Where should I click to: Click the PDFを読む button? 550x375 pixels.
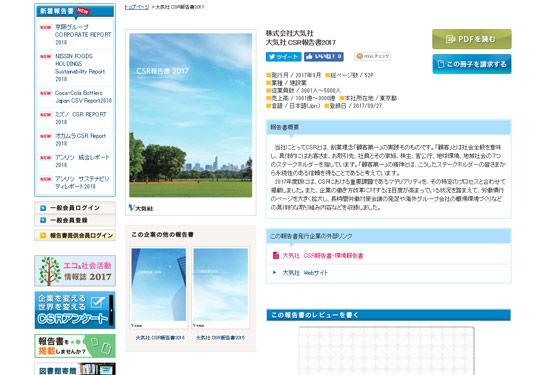coord(471,39)
